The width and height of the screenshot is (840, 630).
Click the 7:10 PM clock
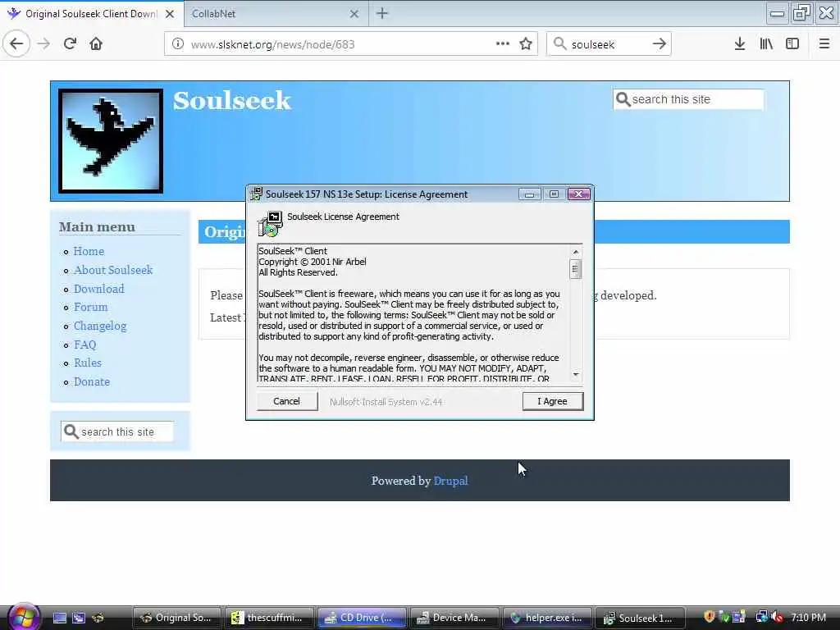[808, 617]
